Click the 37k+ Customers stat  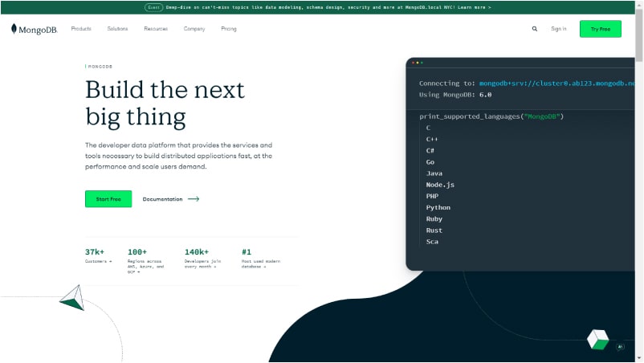(x=99, y=255)
